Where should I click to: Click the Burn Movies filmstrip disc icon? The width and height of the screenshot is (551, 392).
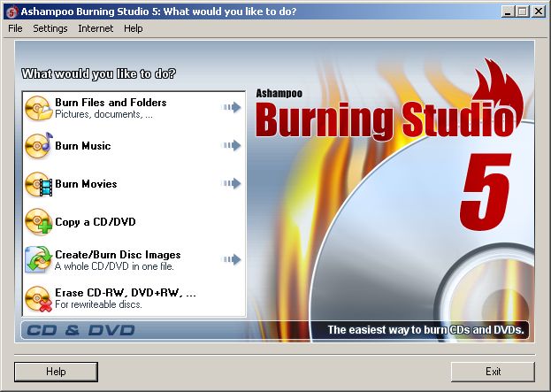(x=39, y=184)
